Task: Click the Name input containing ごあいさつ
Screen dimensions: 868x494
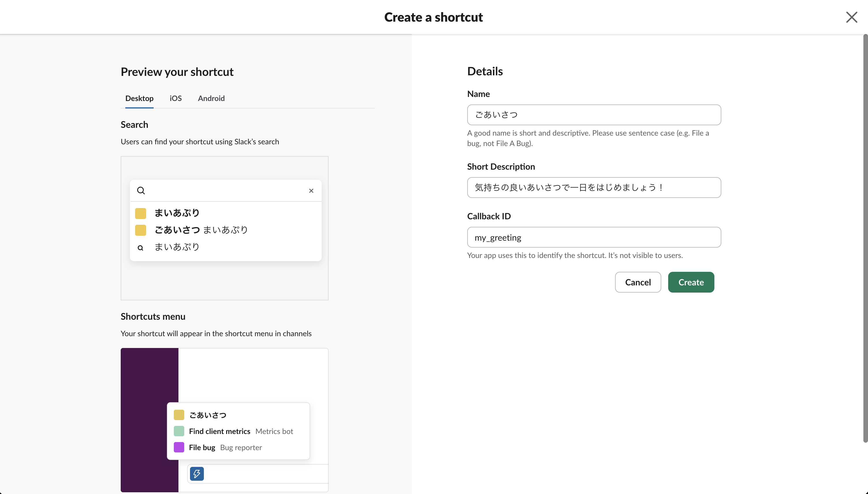Action: [x=593, y=115]
